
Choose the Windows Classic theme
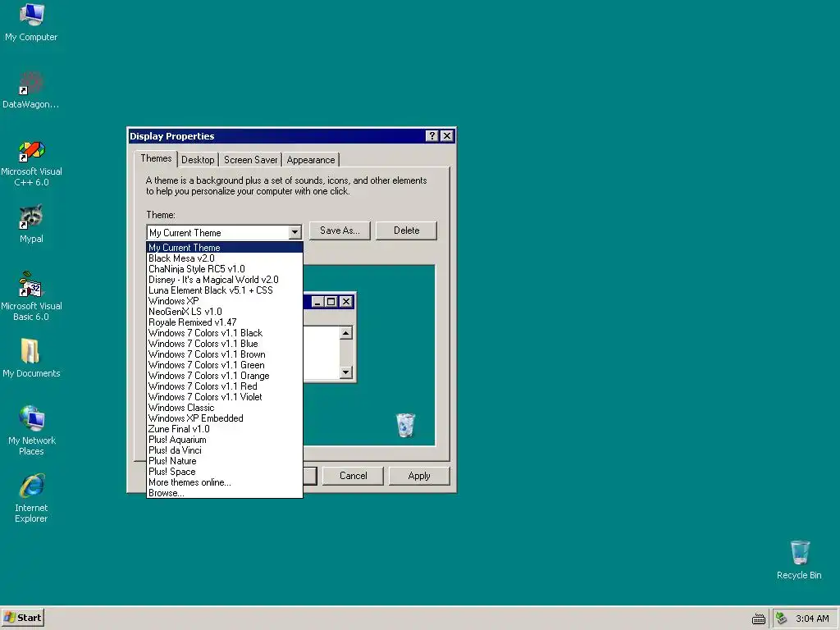pos(225,408)
